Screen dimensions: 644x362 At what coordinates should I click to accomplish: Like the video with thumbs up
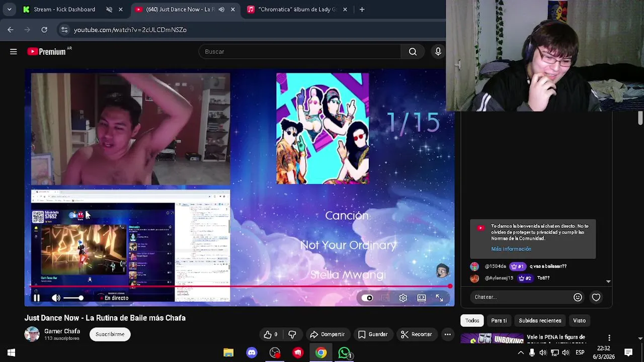[x=271, y=334]
